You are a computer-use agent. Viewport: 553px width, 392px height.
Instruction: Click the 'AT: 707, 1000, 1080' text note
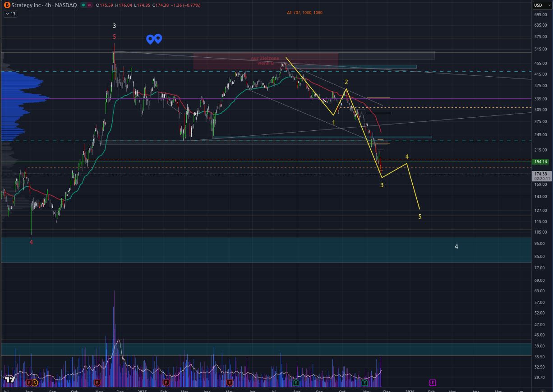pos(304,13)
